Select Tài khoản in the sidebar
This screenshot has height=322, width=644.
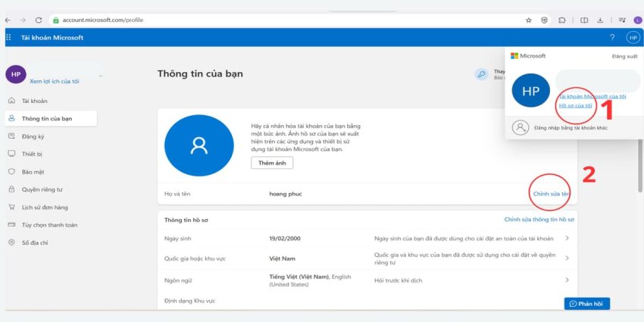pos(35,101)
